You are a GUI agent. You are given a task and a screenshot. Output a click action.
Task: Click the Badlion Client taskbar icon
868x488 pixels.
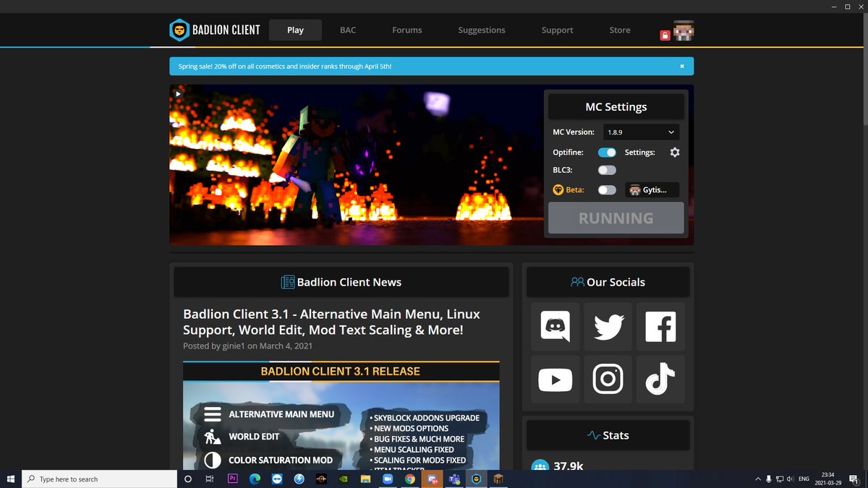pyautogui.click(x=477, y=479)
